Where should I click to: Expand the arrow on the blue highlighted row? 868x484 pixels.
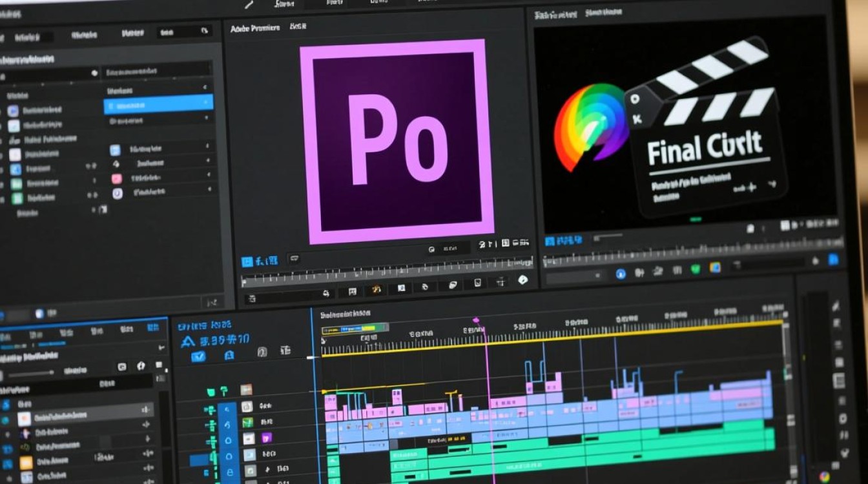pyautogui.click(x=206, y=103)
